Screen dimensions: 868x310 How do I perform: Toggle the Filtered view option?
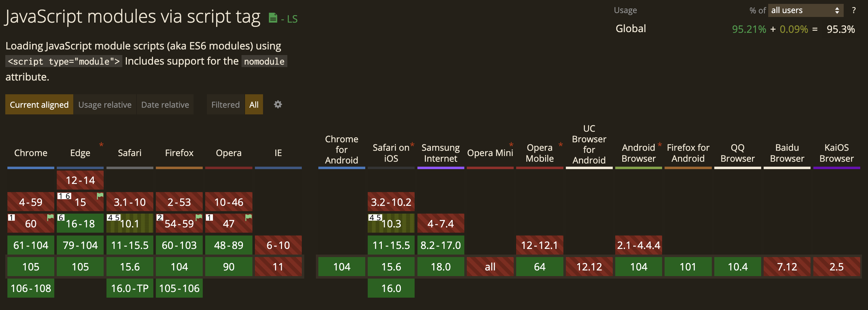[x=226, y=105]
